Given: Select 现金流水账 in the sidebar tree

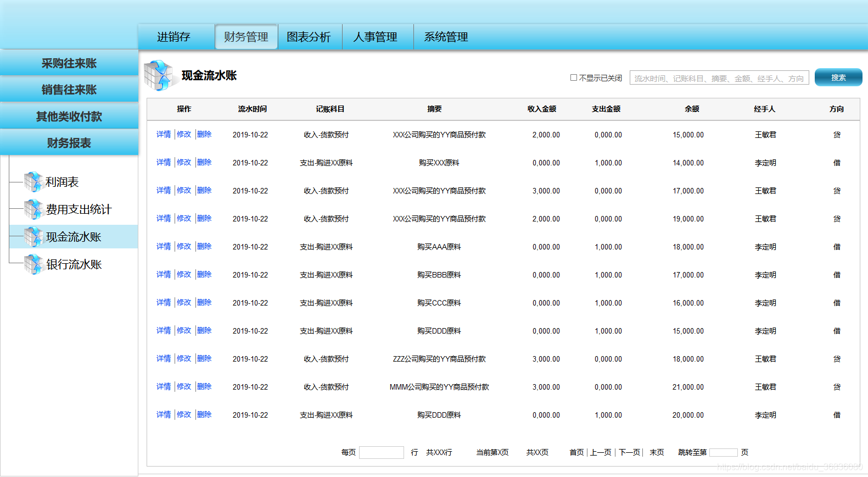Looking at the screenshot, I should tap(74, 237).
